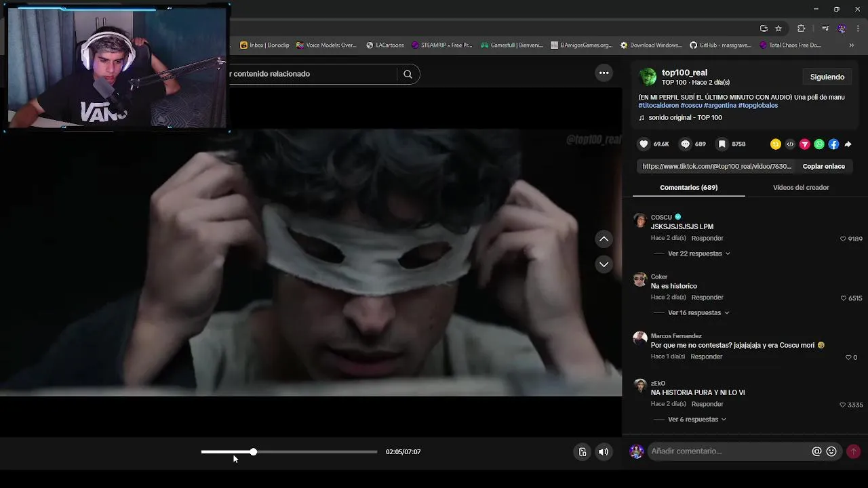Reply to Coker's comment via Responder
This screenshot has height=488, width=868.
pyautogui.click(x=707, y=298)
